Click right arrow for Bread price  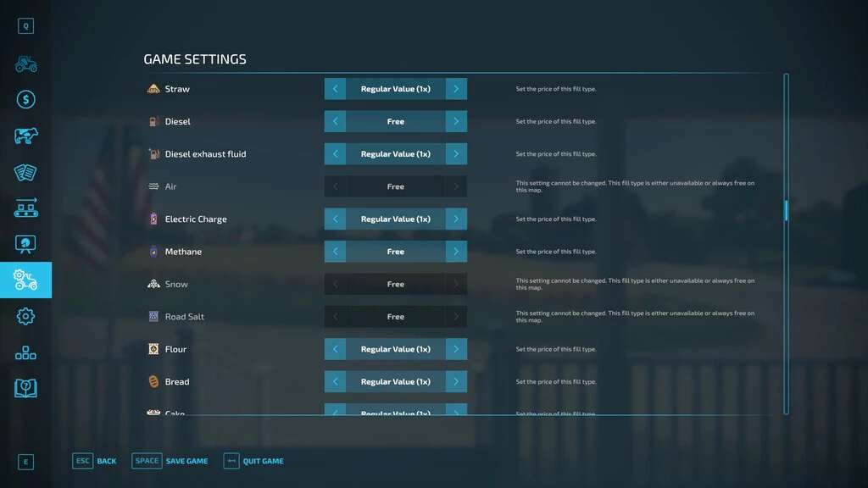[x=456, y=381]
